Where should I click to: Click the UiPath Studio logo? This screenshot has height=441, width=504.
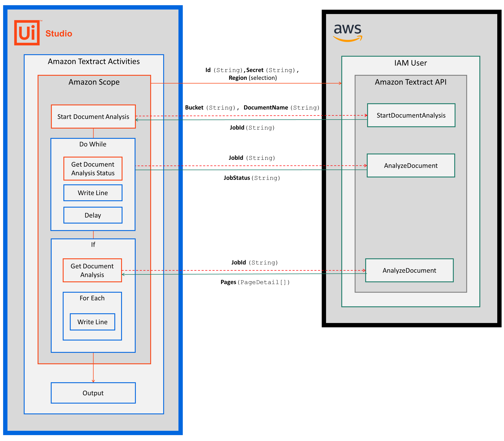click(27, 33)
